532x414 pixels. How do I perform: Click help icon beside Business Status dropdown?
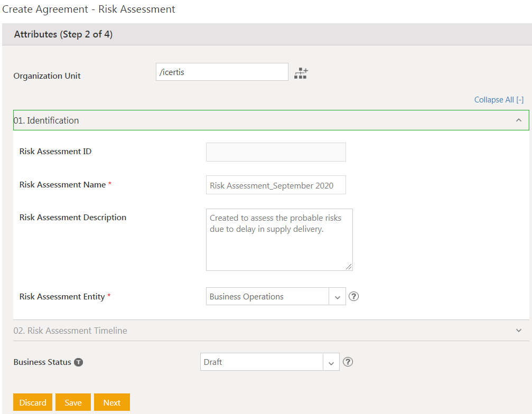point(348,362)
